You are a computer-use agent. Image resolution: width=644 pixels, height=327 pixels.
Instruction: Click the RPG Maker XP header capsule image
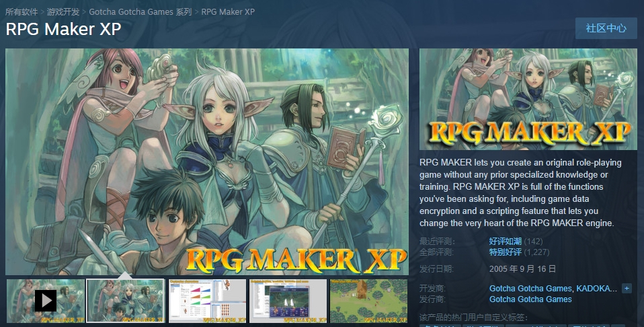(528, 99)
